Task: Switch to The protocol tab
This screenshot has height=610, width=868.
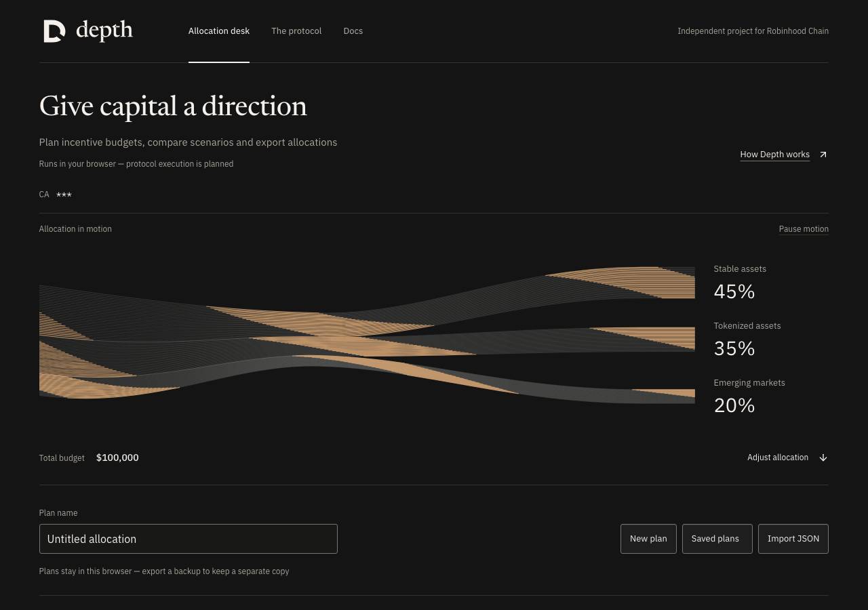Action: [x=296, y=31]
